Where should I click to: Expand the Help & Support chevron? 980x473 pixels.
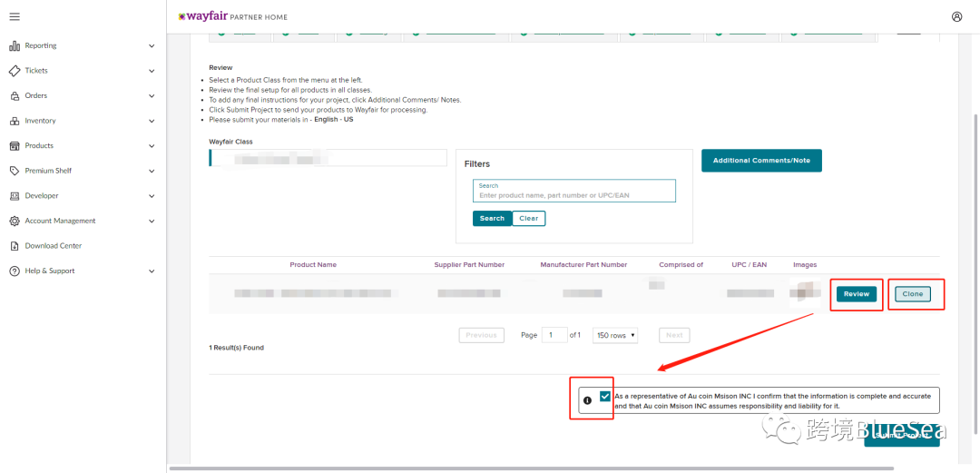pyautogui.click(x=152, y=271)
